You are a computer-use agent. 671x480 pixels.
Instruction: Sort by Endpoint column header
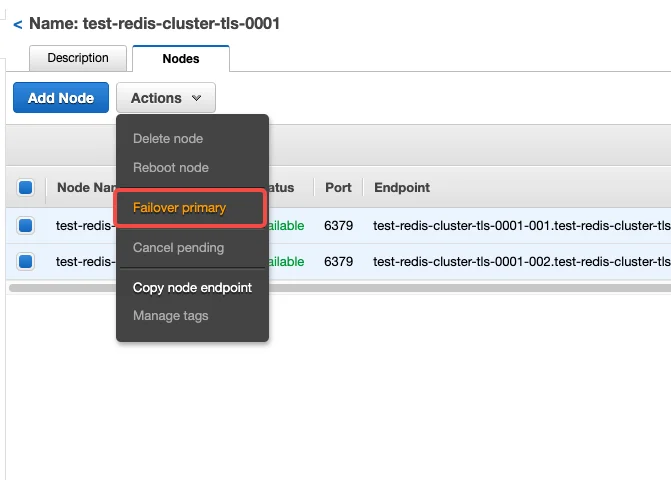point(402,187)
